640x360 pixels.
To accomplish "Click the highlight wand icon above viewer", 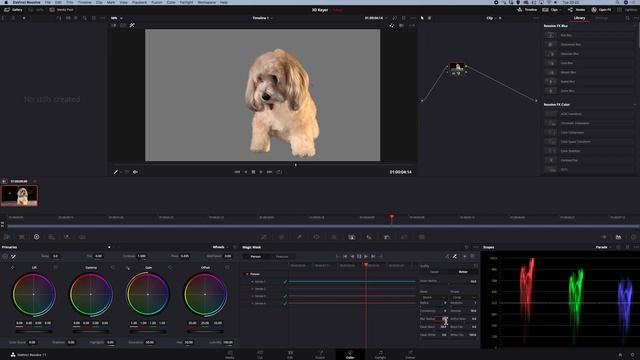I will click(132, 25).
